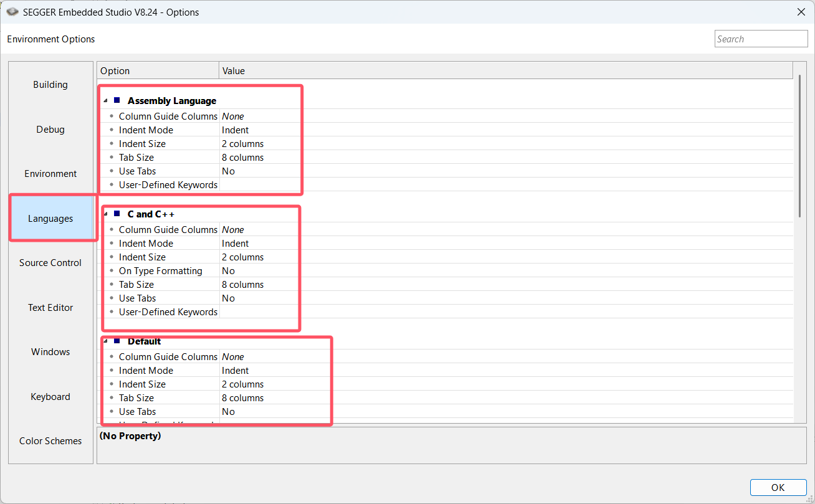815x504 pixels.
Task: Click the C and C++ group heading
Action: (x=151, y=214)
